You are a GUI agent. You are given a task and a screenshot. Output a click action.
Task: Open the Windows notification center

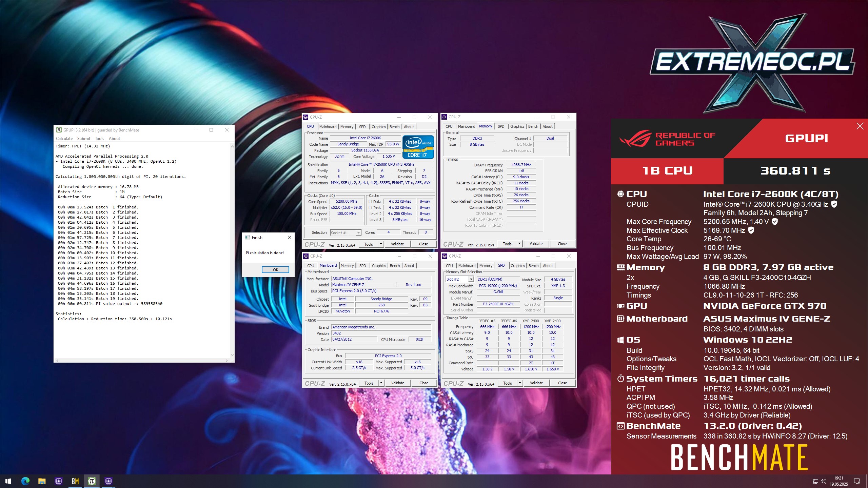point(857,481)
